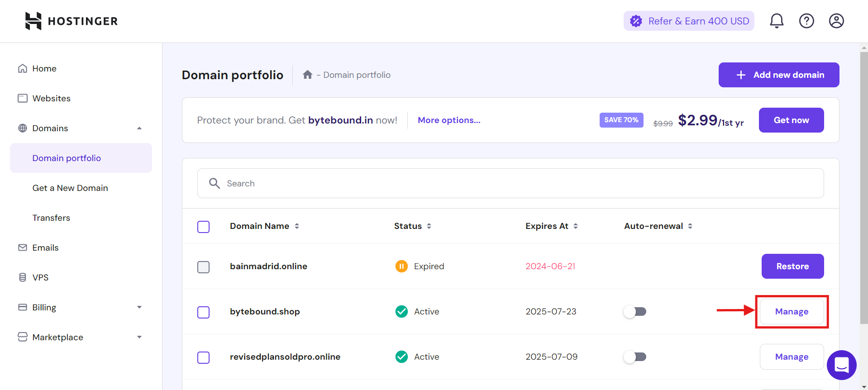The width and height of the screenshot is (868, 390).
Task: Open Emails in the sidebar
Action: (x=45, y=247)
